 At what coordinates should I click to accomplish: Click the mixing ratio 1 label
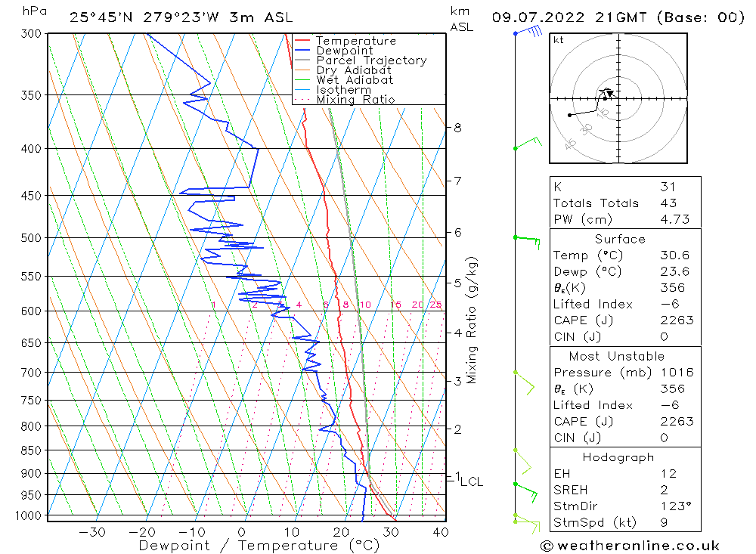pyautogui.click(x=214, y=305)
